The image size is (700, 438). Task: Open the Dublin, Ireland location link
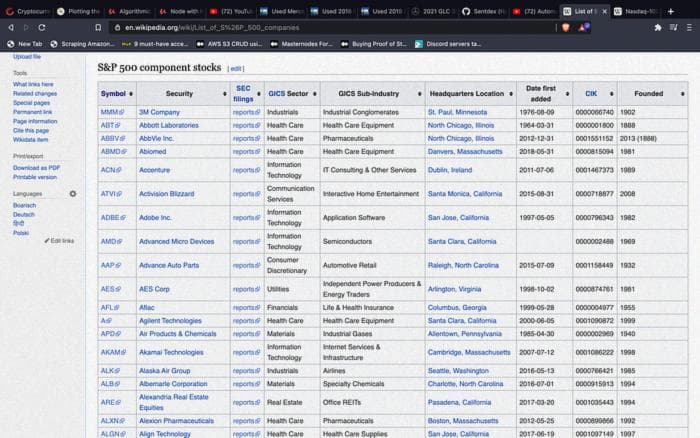click(450, 170)
